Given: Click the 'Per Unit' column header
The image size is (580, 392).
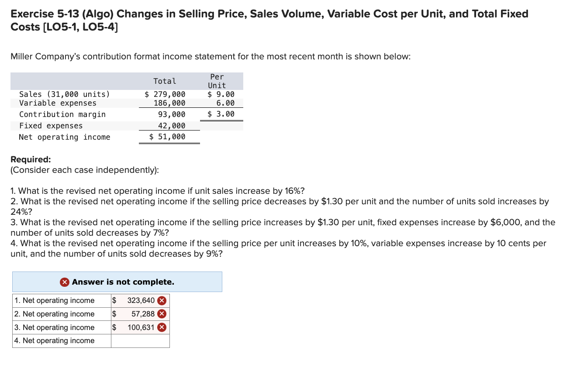Looking at the screenshot, I should coord(217,81).
